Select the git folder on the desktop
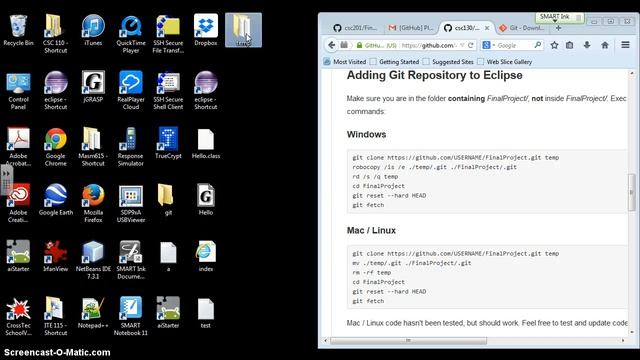Viewport: 640px width, 360px height. pyautogui.click(x=168, y=199)
